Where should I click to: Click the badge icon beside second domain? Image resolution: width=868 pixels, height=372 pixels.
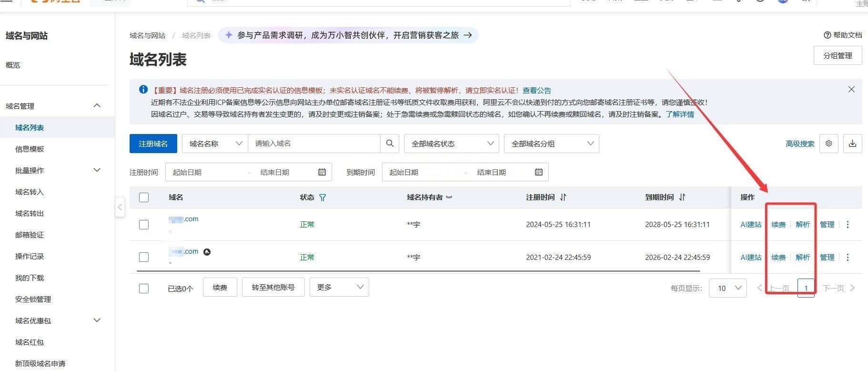pos(207,252)
